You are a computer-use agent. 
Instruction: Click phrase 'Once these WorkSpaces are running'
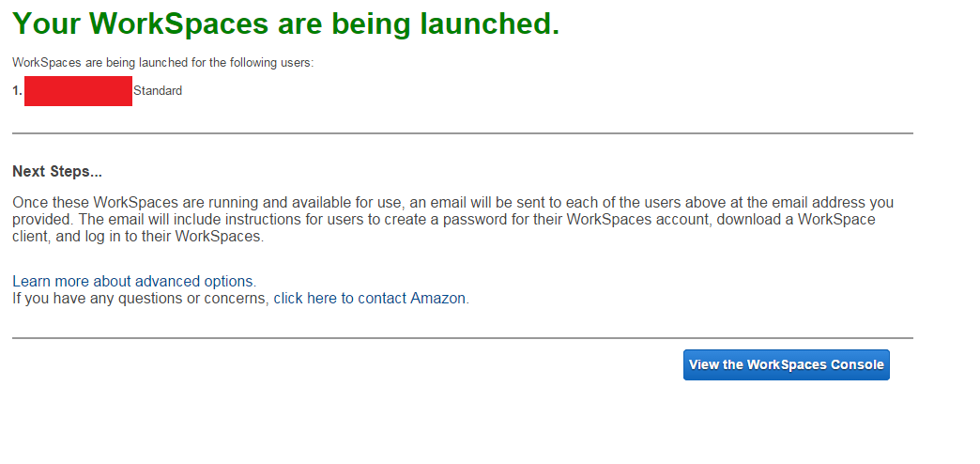[x=127, y=203]
